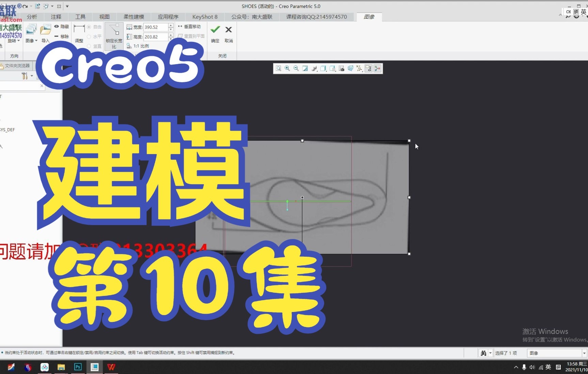Screen dimensions: 588x374
Task: Open Photoshop from the taskbar
Action: tap(78, 367)
